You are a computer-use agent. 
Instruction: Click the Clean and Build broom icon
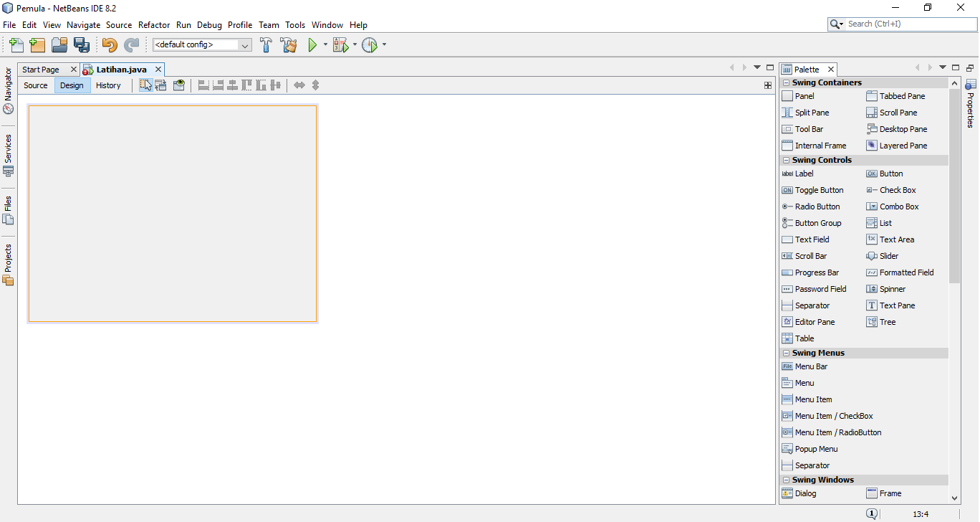point(288,44)
